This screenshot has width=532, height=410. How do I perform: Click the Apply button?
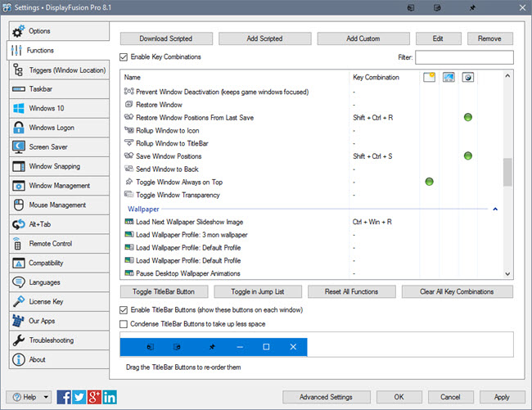pyautogui.click(x=503, y=397)
